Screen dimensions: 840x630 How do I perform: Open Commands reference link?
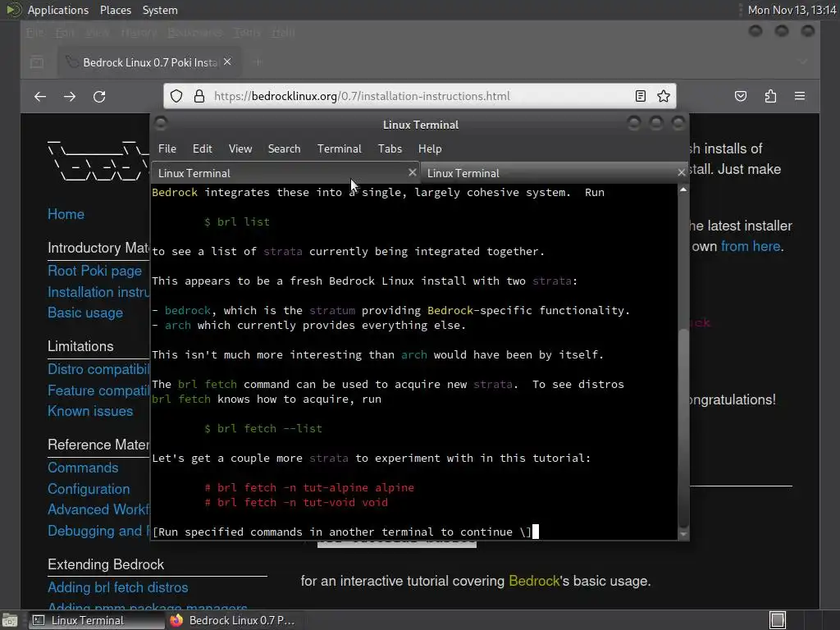click(x=83, y=468)
